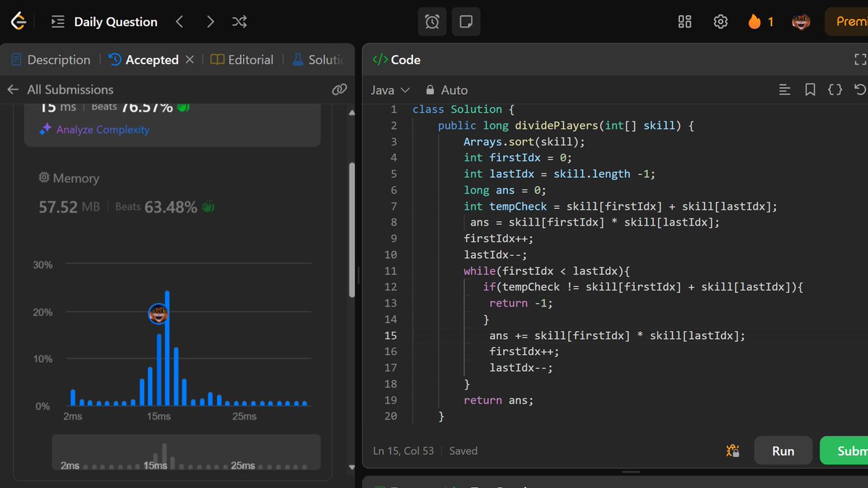Viewport: 868px width, 488px height.
Task: Pick a random question shuffle icon
Action: pyautogui.click(x=239, y=22)
